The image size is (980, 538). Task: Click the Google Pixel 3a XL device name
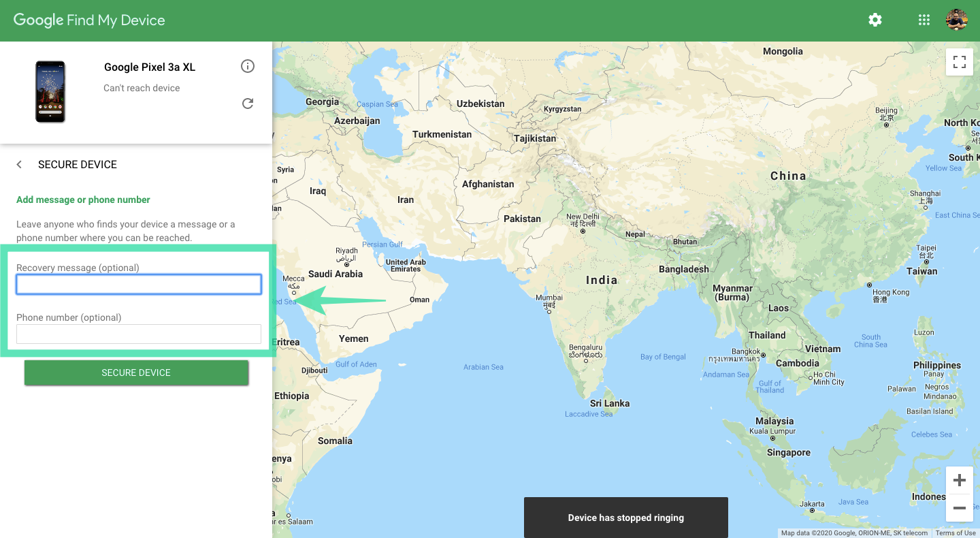(x=150, y=67)
